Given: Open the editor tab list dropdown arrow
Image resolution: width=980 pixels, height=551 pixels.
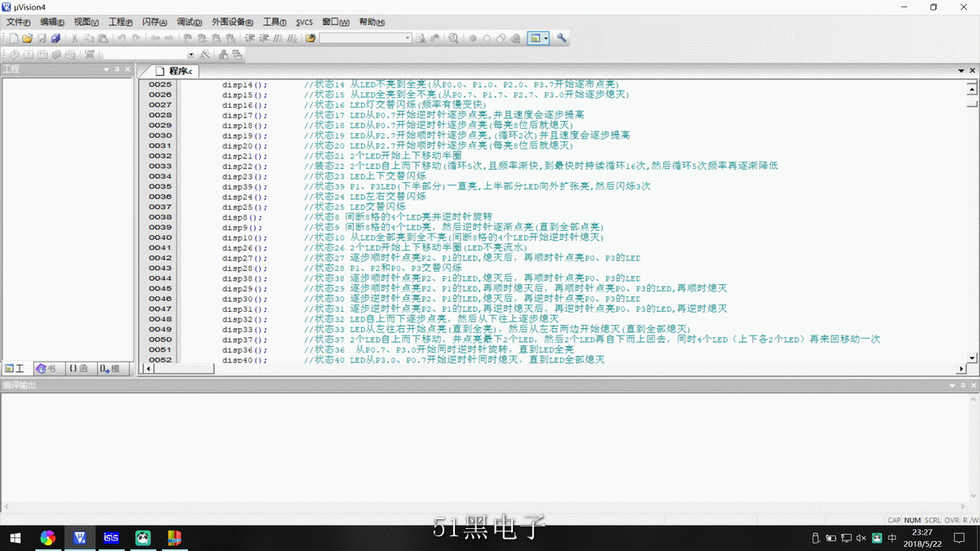Looking at the screenshot, I should tap(960, 71).
